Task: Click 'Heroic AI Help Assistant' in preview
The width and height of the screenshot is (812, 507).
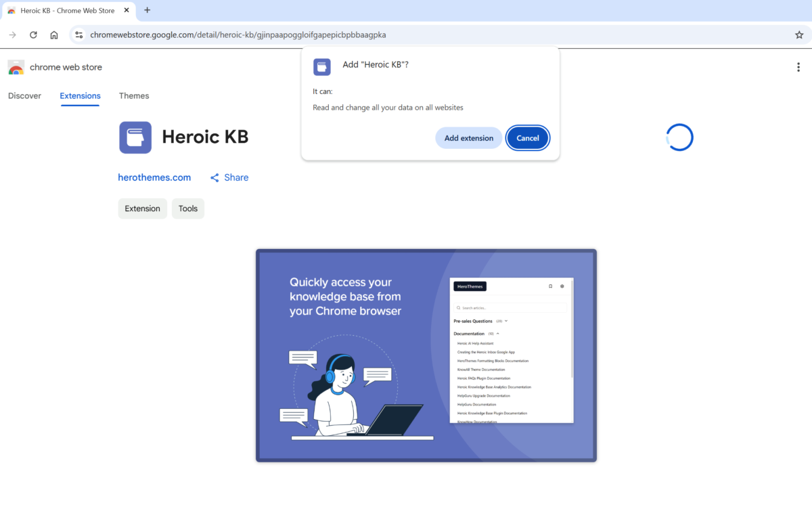Action: pyautogui.click(x=475, y=343)
